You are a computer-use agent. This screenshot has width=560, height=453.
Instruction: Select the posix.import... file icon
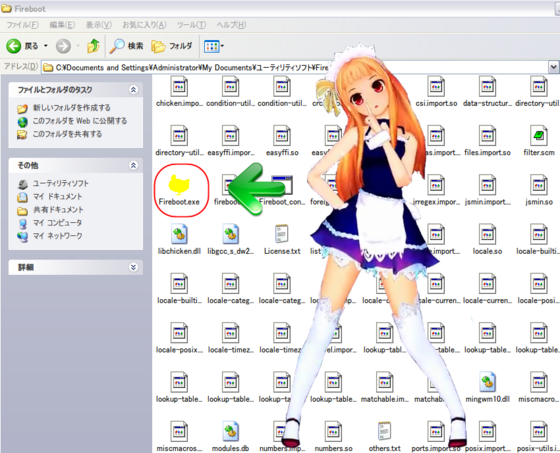pos(488,432)
